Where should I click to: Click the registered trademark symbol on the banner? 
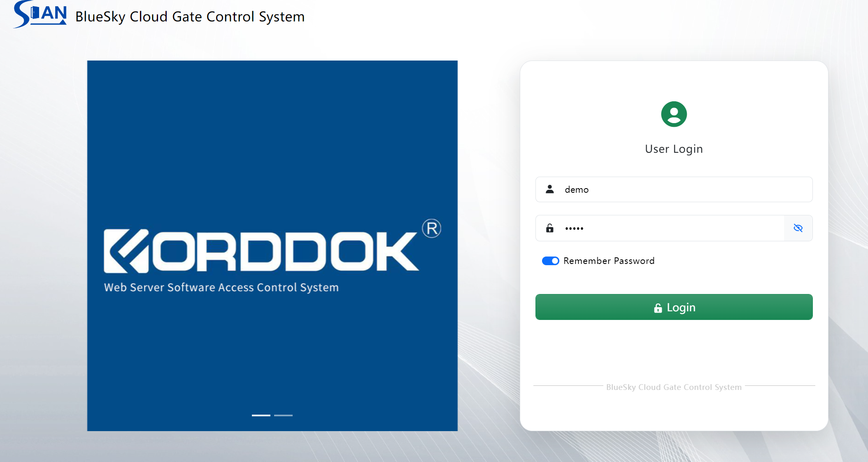(x=431, y=229)
